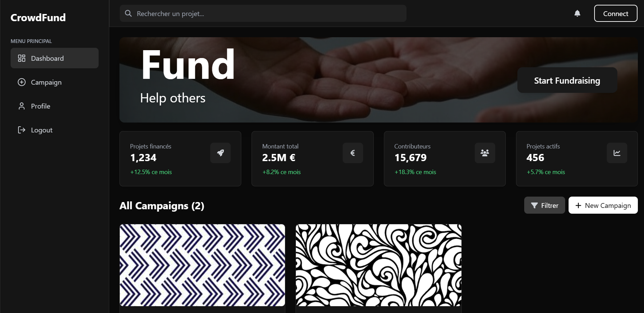The image size is (644, 313).
Task: Click the euro icon in Montant total card
Action: pyautogui.click(x=353, y=153)
